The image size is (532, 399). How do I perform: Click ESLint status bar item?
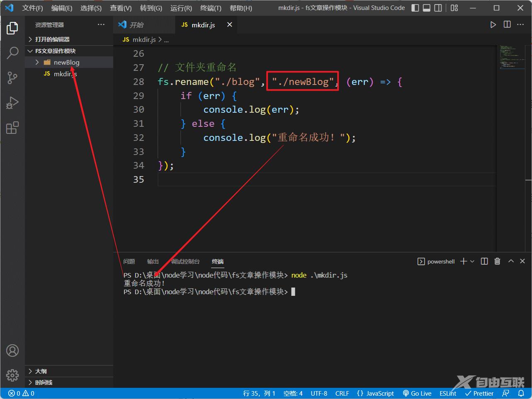coord(448,393)
